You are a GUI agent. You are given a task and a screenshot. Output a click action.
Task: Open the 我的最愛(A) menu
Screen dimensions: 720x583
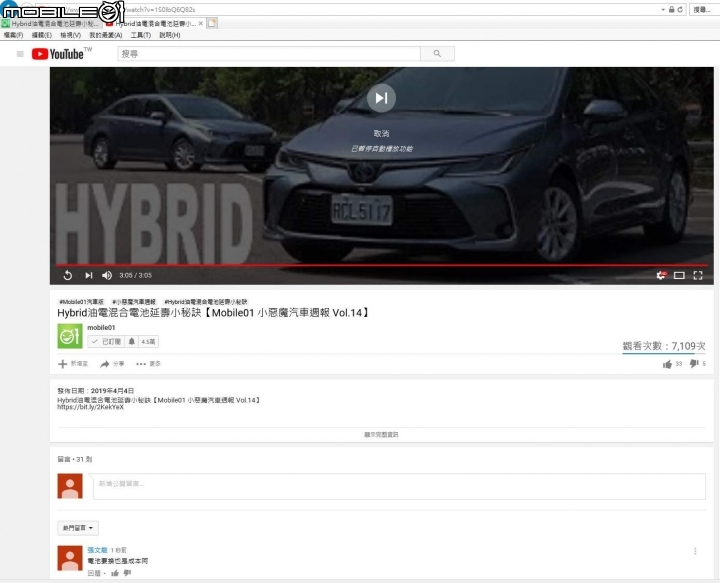(x=106, y=35)
